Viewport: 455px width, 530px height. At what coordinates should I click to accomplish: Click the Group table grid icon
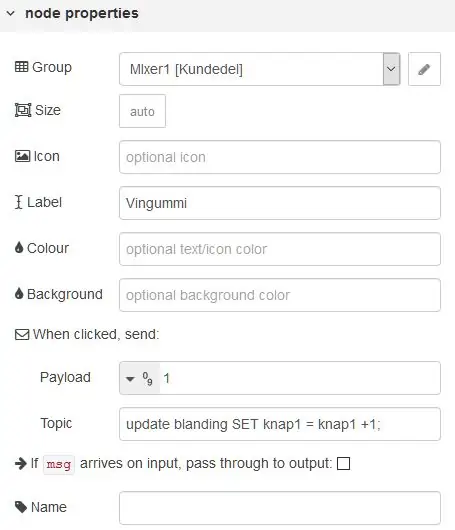point(22,67)
